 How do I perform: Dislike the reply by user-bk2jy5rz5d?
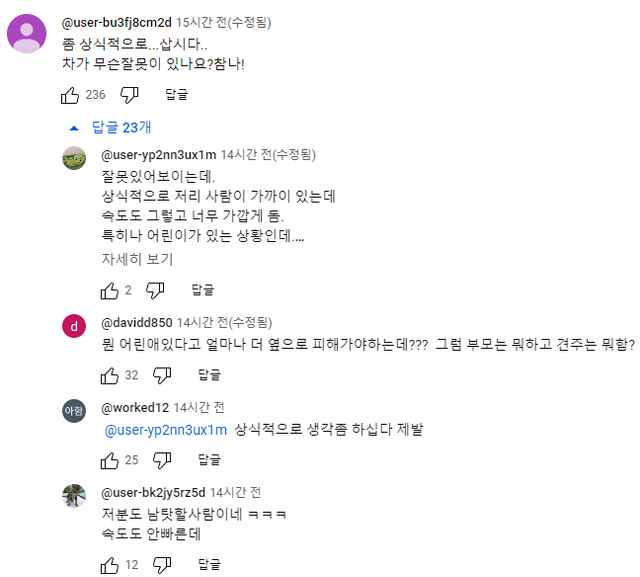click(x=162, y=565)
